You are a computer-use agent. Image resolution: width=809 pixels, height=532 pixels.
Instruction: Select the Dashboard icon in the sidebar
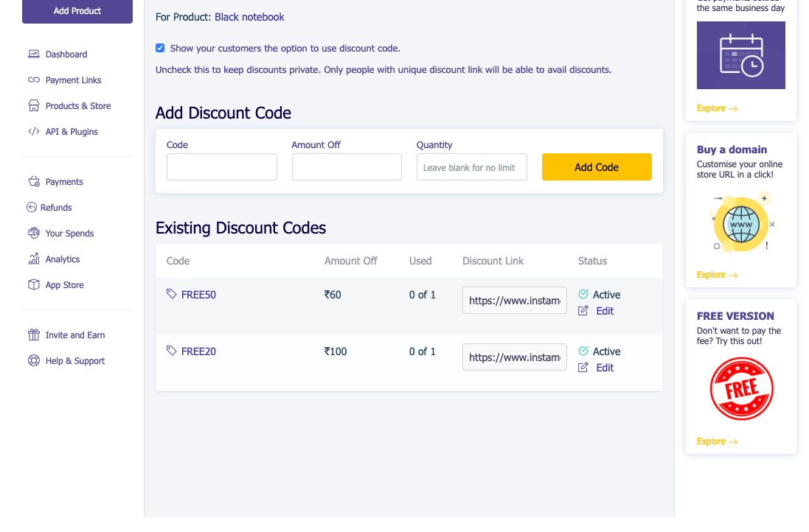pos(33,54)
